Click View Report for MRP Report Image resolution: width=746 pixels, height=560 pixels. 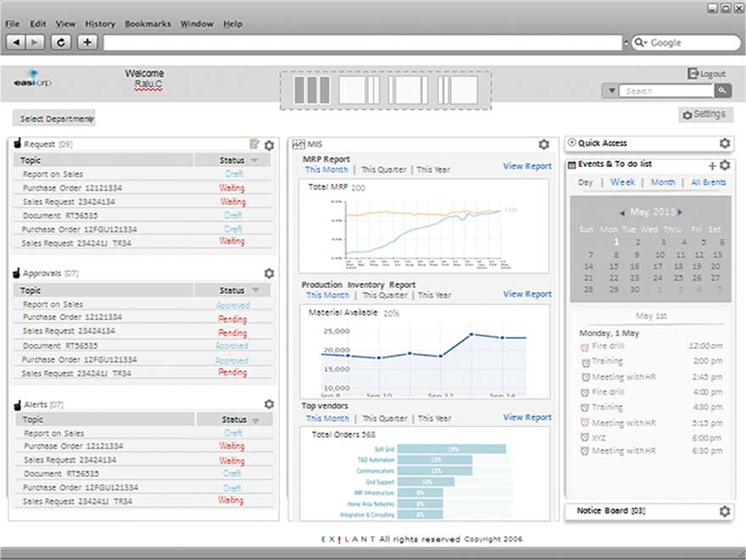(x=526, y=167)
